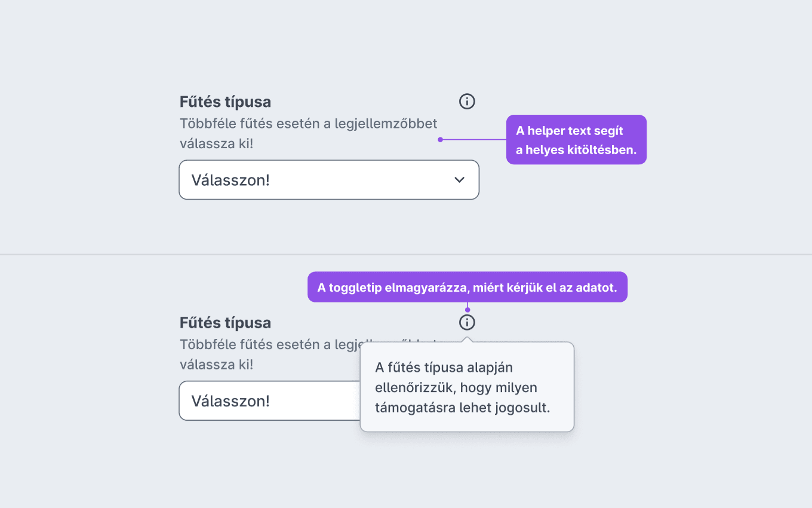Click the purple connector dot above the lower info icon

[x=467, y=310]
